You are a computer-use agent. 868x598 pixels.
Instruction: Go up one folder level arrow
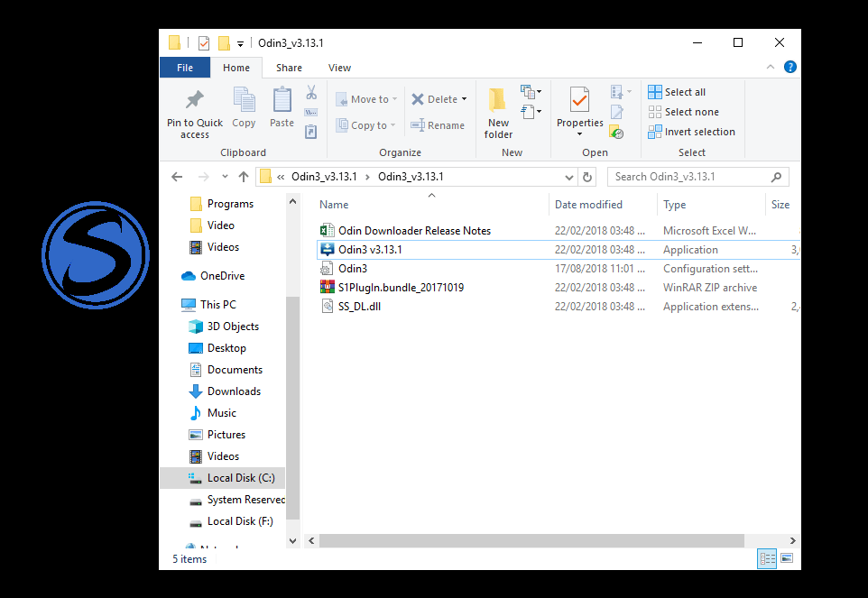coord(244,177)
